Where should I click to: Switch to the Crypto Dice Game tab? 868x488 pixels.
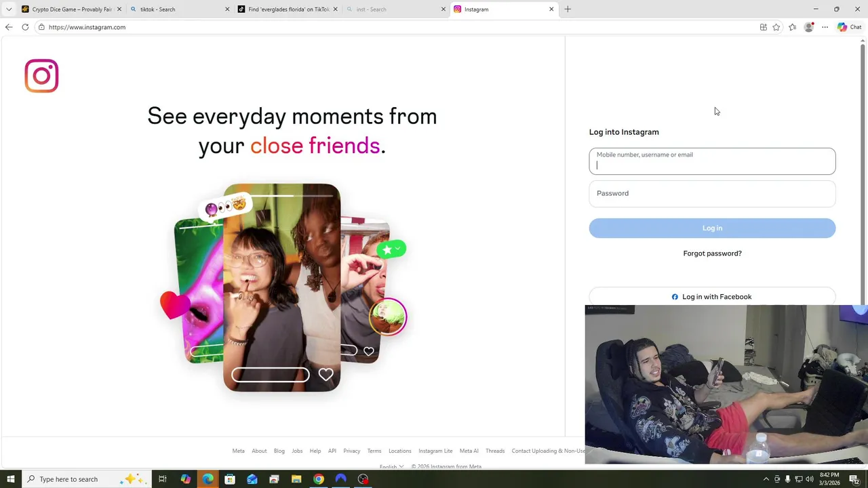[x=71, y=9]
